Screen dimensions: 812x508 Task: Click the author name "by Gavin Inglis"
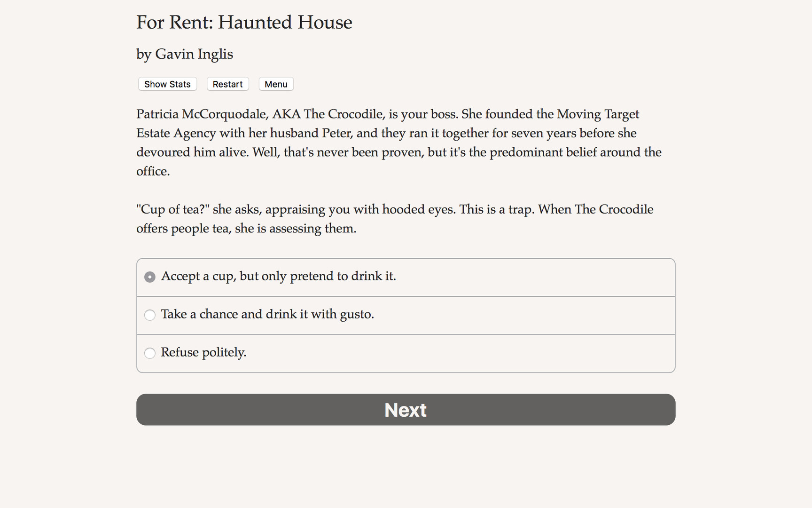tap(184, 54)
